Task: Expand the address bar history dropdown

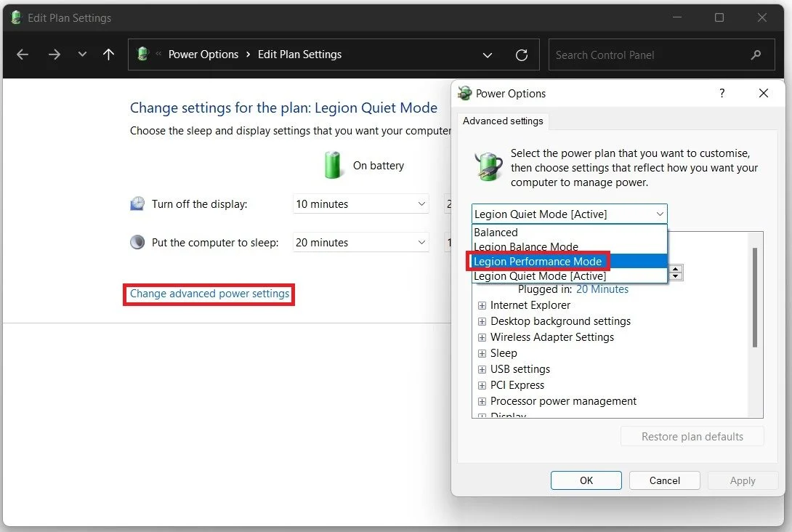Action: pos(487,55)
